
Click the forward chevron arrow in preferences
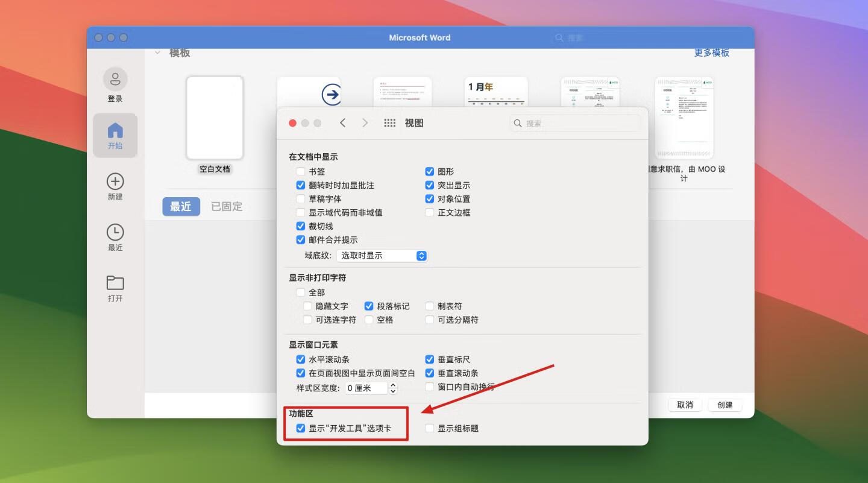point(365,123)
